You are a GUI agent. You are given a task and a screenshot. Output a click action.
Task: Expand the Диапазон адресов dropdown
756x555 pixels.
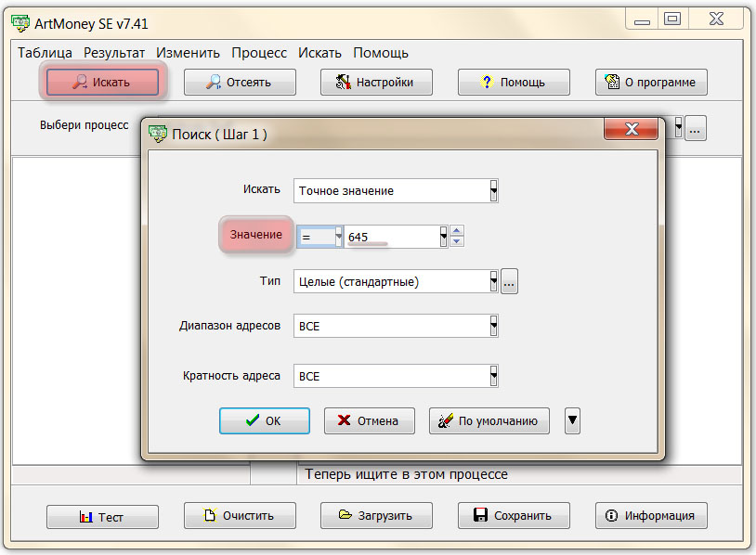493,326
